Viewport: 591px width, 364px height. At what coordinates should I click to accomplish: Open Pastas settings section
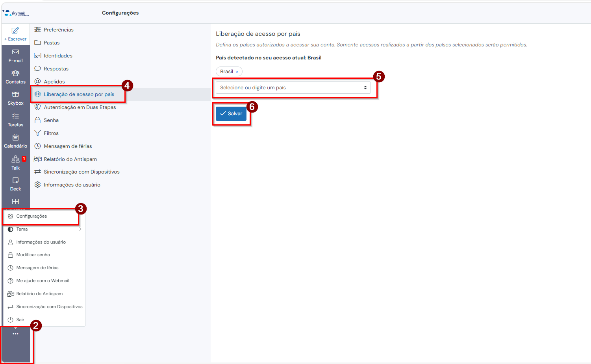click(120, 43)
